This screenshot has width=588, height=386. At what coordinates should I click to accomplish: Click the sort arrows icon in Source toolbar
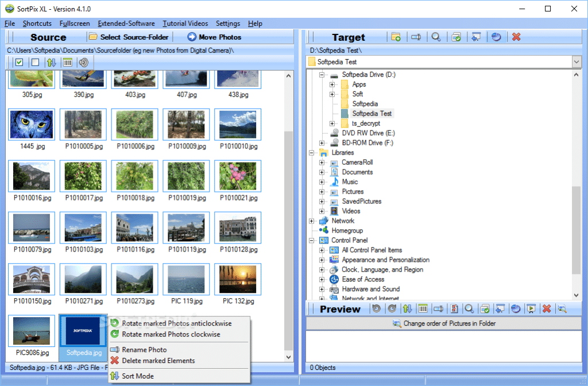(x=51, y=62)
